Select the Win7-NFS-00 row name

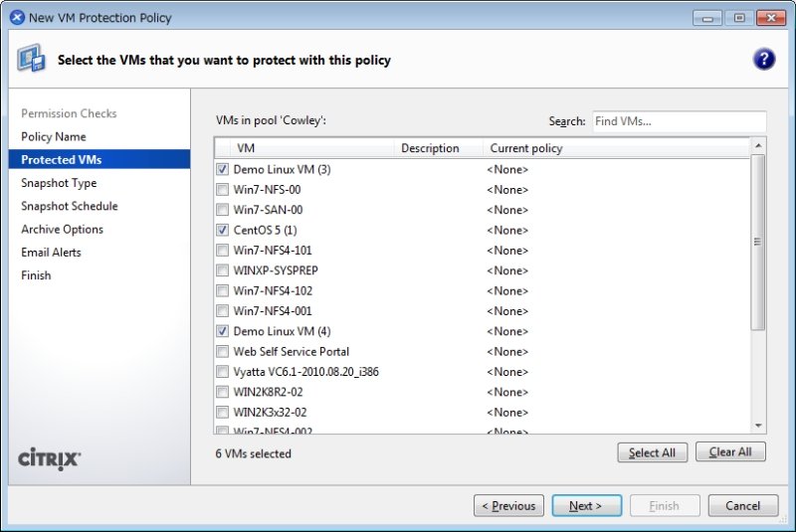point(267,190)
